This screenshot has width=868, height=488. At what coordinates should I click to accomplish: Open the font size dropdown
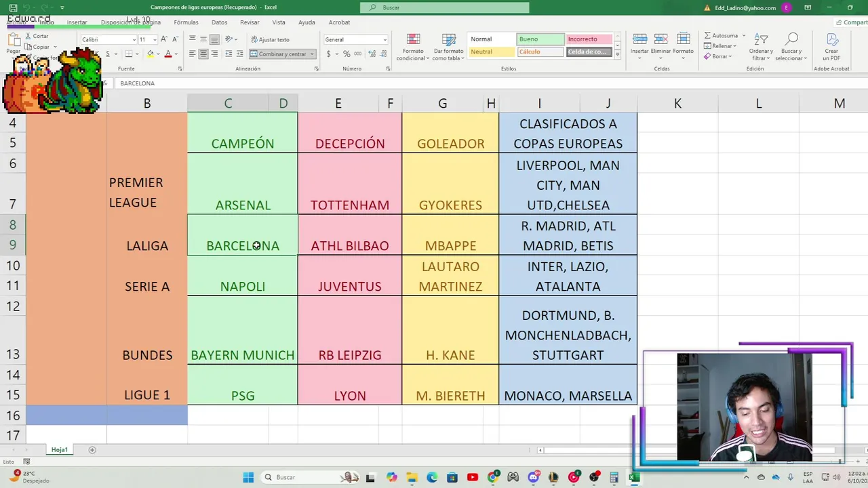click(x=153, y=39)
